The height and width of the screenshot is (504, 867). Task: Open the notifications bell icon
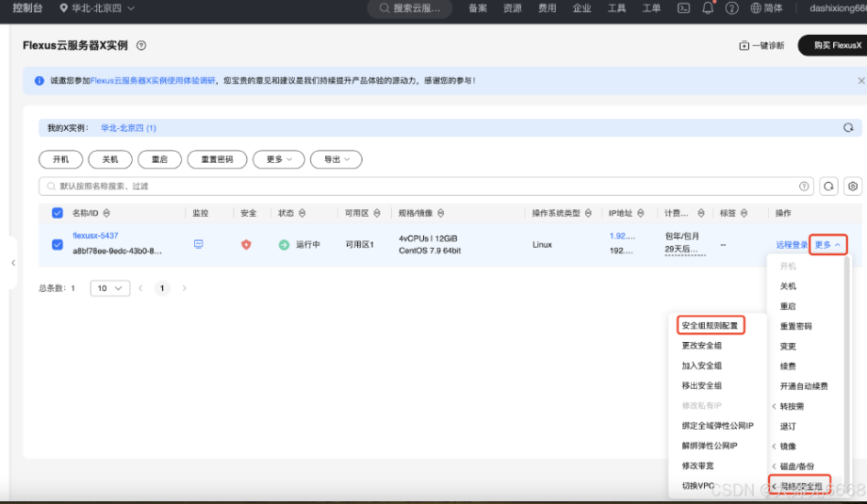pyautogui.click(x=708, y=8)
